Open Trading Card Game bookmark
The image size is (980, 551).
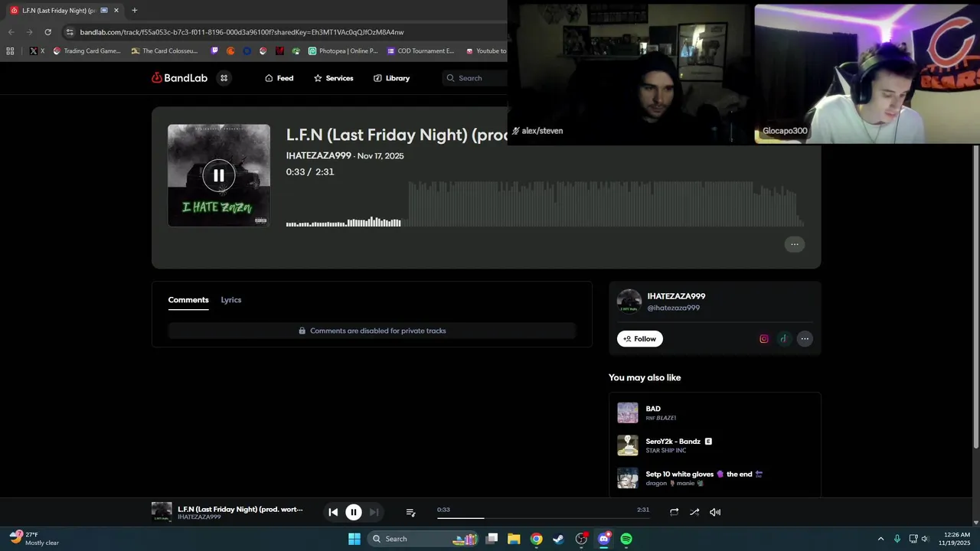tap(87, 51)
